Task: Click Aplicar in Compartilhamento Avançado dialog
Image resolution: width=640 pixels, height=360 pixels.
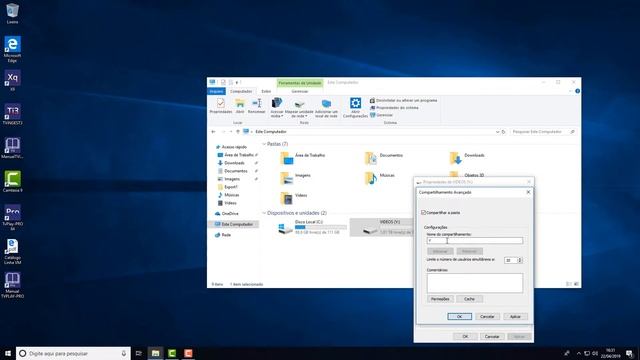Action: [x=516, y=317]
